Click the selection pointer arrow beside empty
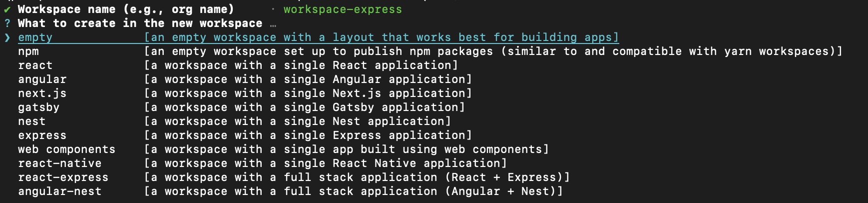Screen dimensions: 868x203 tap(7, 37)
